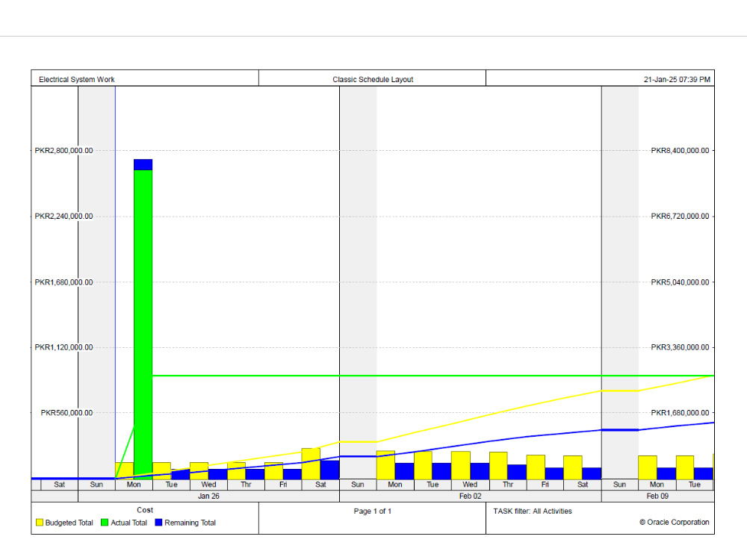Click the green Actual Total legend swatch
The image size is (747, 560).
tap(105, 523)
